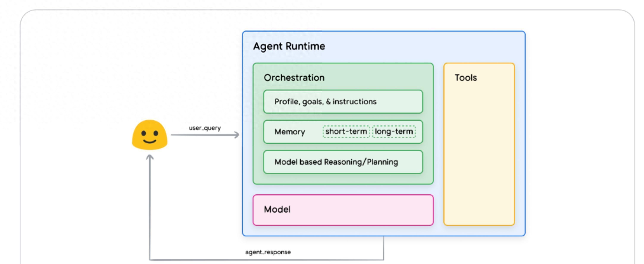Click the user_query label
The height and width of the screenshot is (264, 644).
pos(205,128)
